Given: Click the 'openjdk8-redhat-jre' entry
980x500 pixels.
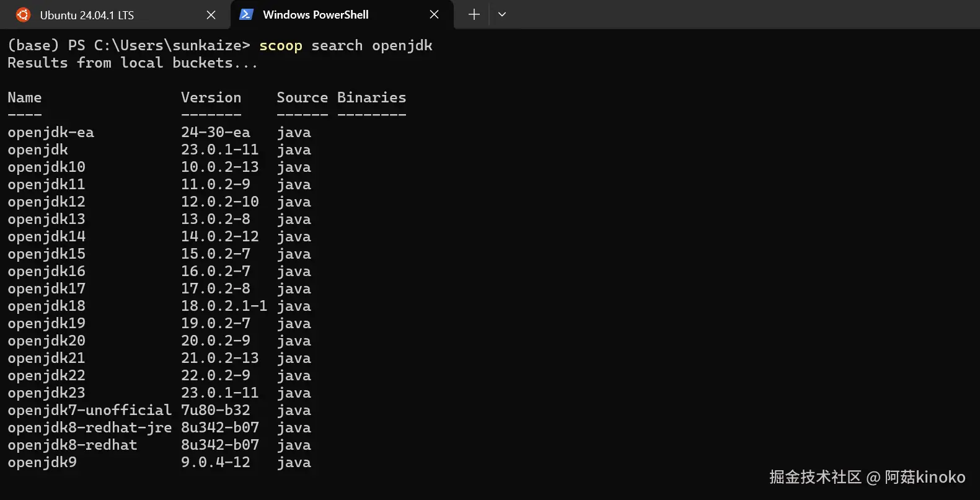Looking at the screenshot, I should [89, 427].
